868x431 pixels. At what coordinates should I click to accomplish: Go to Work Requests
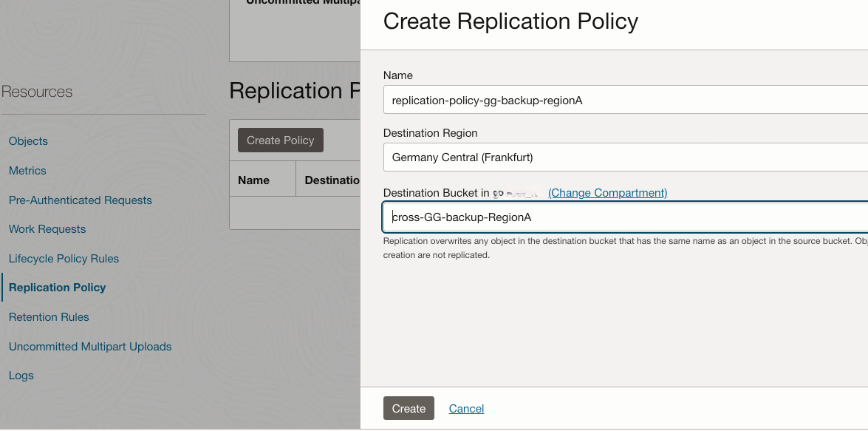coord(47,228)
